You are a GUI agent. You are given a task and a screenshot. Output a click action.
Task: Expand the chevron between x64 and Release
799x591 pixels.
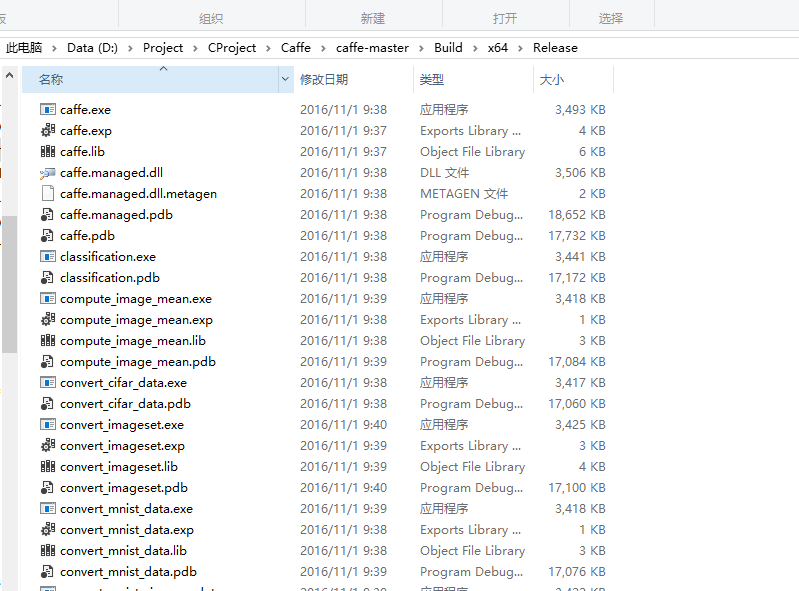coord(520,48)
